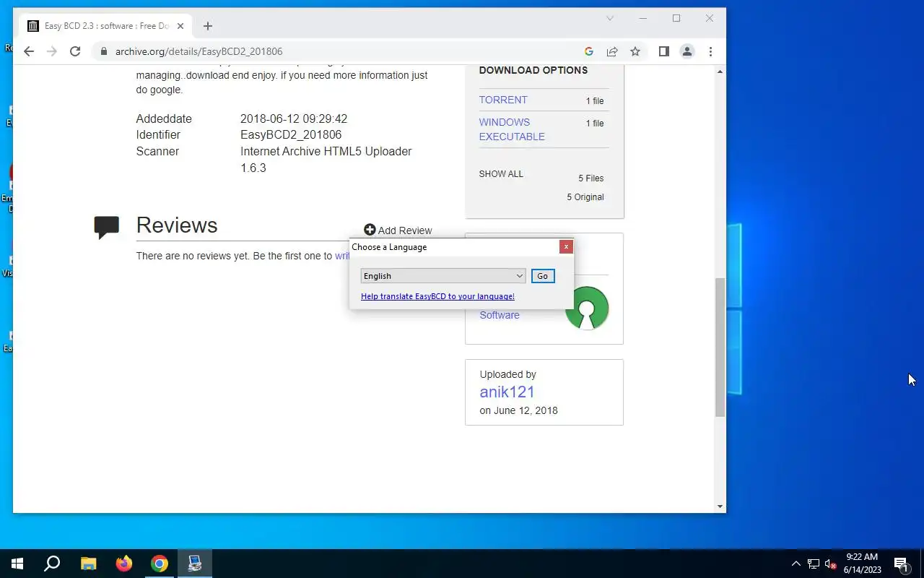Viewport: 924px width, 578px height.
Task: Switch to EasyBCD taskbar icon
Action: tap(195, 564)
